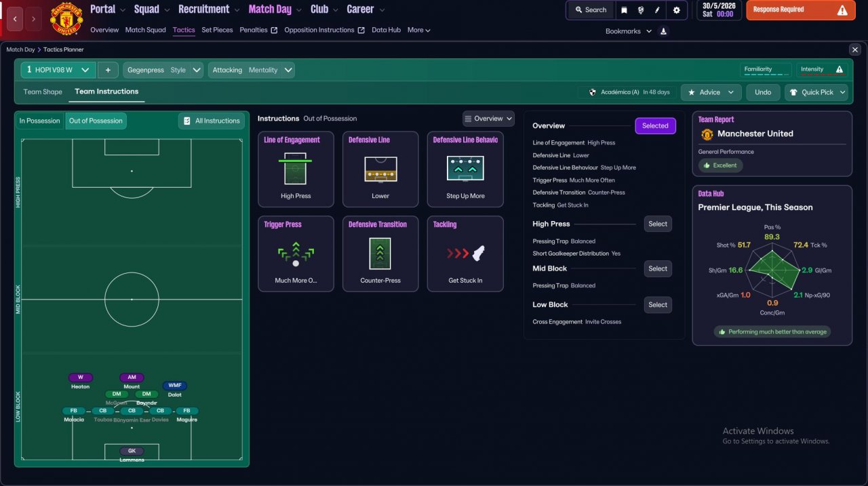Open the HOPI V98 W tactic dropdown

58,70
